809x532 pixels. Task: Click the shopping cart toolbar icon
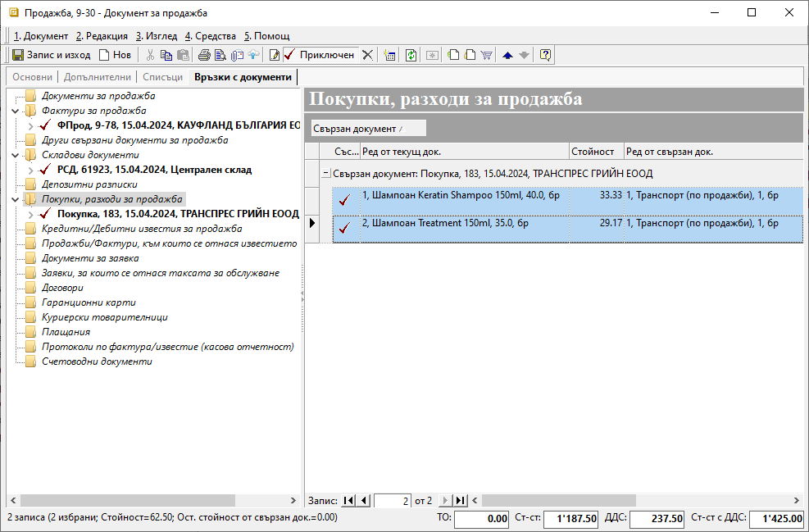pyautogui.click(x=486, y=55)
